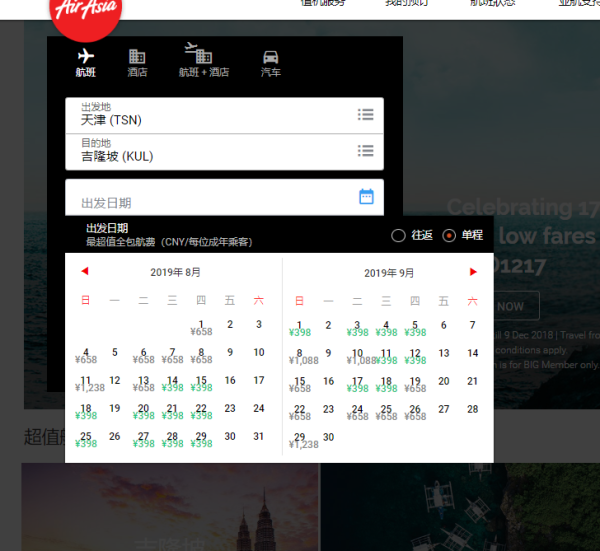Select August 6 priced ¥658

pyautogui.click(x=143, y=356)
